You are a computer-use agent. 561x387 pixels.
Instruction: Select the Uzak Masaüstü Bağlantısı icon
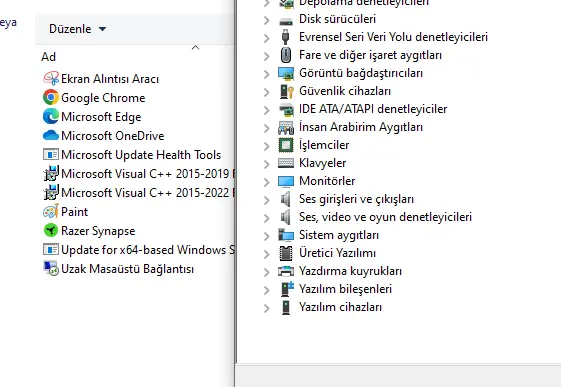(51, 268)
